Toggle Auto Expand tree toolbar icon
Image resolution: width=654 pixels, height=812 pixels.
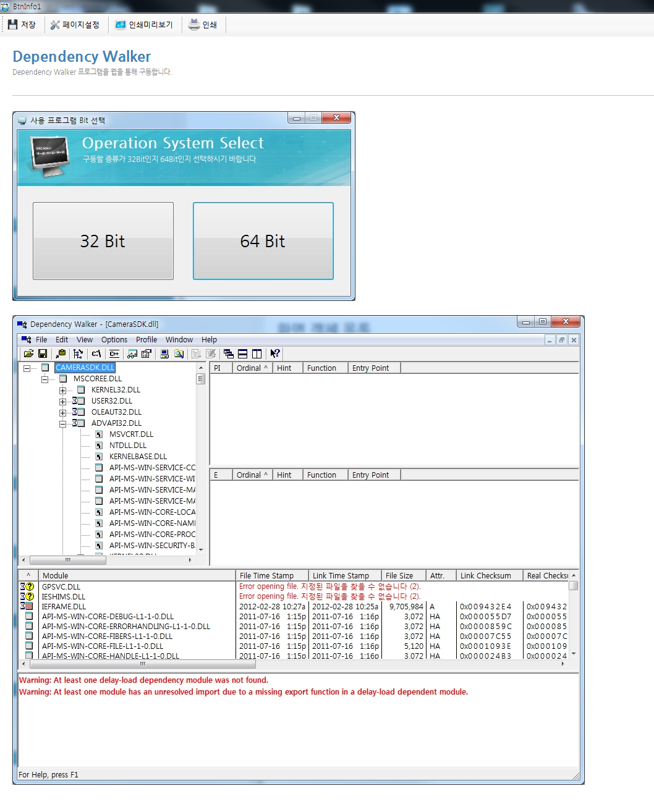click(78, 353)
